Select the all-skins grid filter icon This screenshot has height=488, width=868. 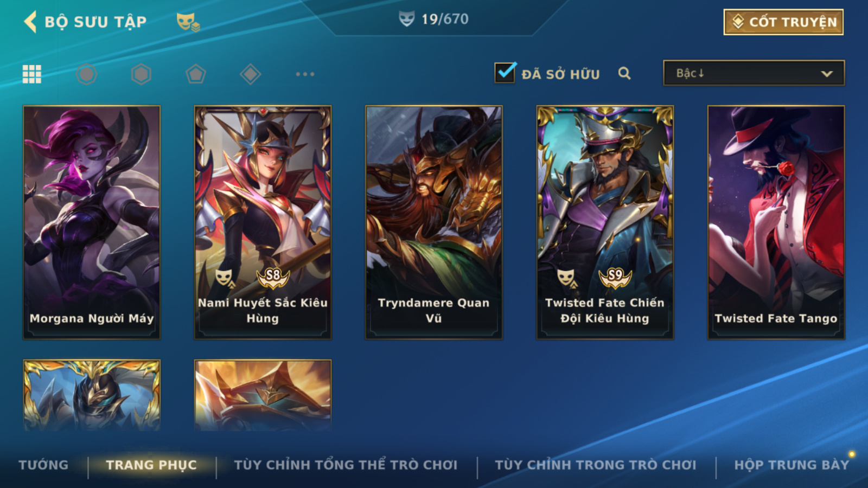tap(32, 74)
